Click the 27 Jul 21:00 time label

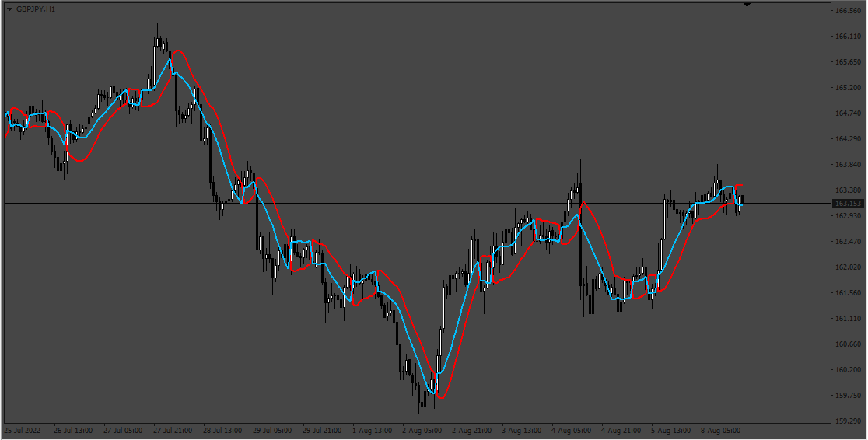(x=173, y=431)
